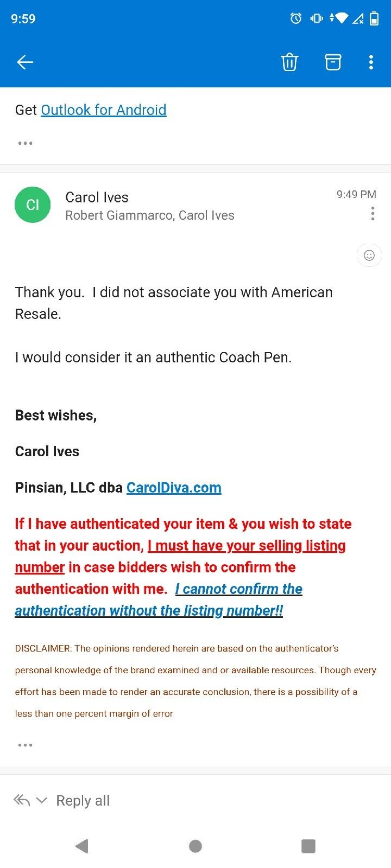Open Carol Ives message options menu

[x=373, y=214]
